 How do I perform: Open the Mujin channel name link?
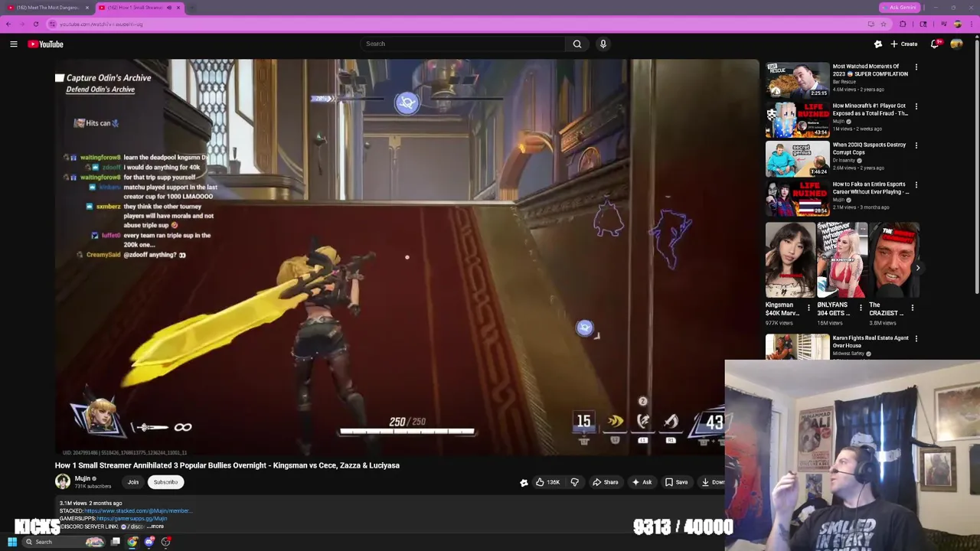click(x=83, y=478)
